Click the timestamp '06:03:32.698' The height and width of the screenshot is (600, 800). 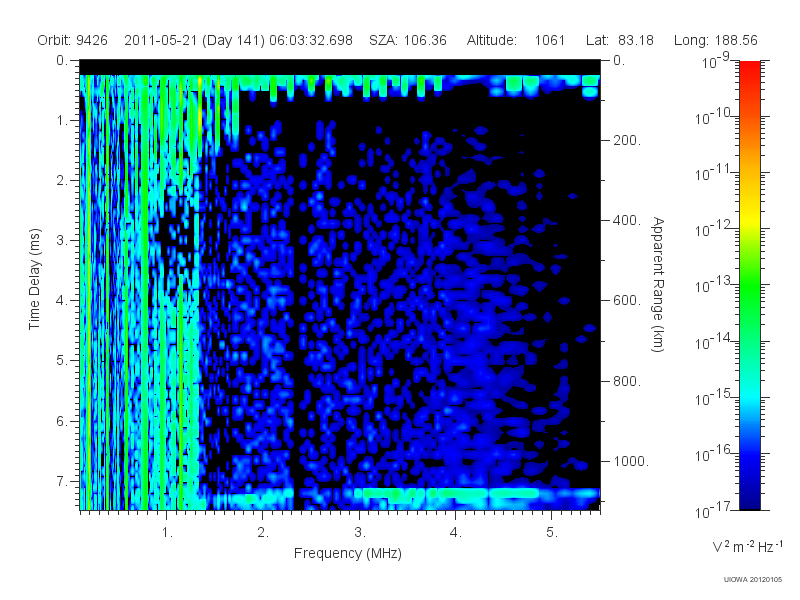[x=311, y=40]
